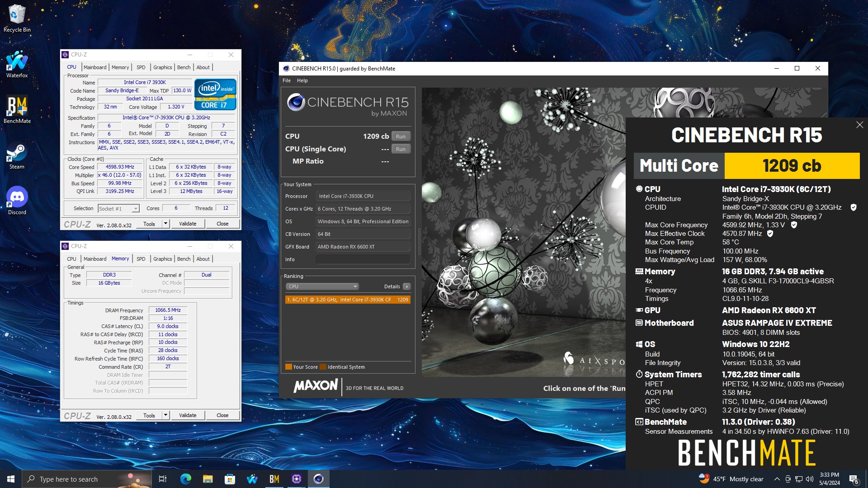868x488 pixels.
Task: Open the volume control in the tray
Action: 810,479
